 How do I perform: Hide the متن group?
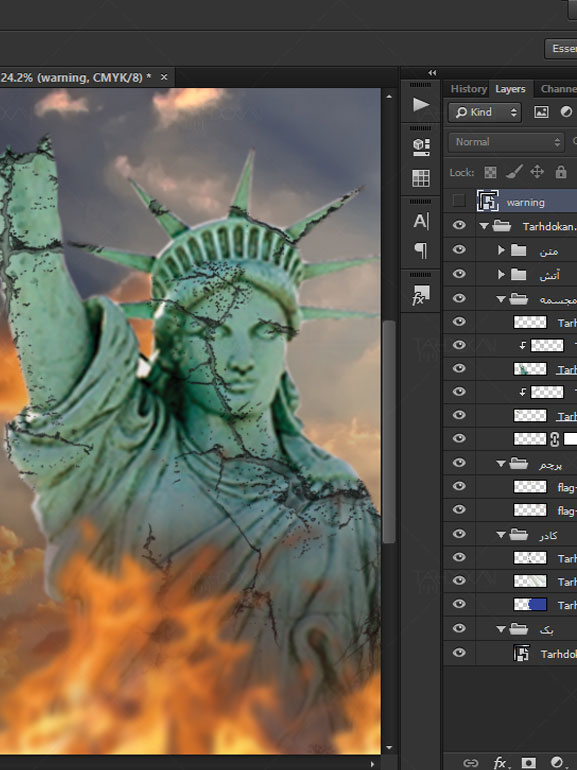[459, 249]
